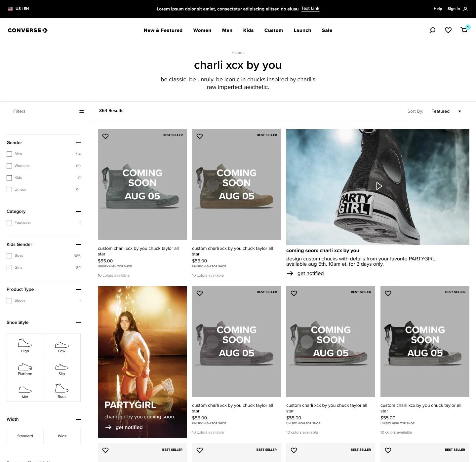Select the Boot shoe style filter

pyautogui.click(x=61, y=390)
